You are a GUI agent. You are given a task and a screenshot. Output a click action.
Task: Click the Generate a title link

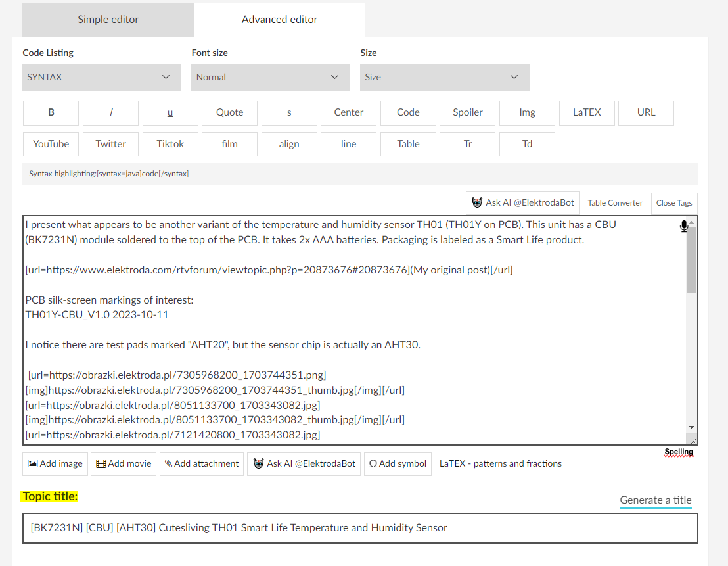coord(656,500)
